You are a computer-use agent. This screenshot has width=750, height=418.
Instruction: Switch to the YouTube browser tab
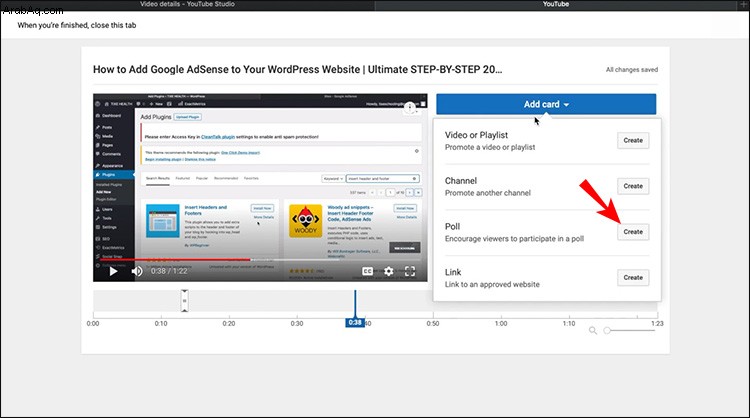(x=556, y=4)
